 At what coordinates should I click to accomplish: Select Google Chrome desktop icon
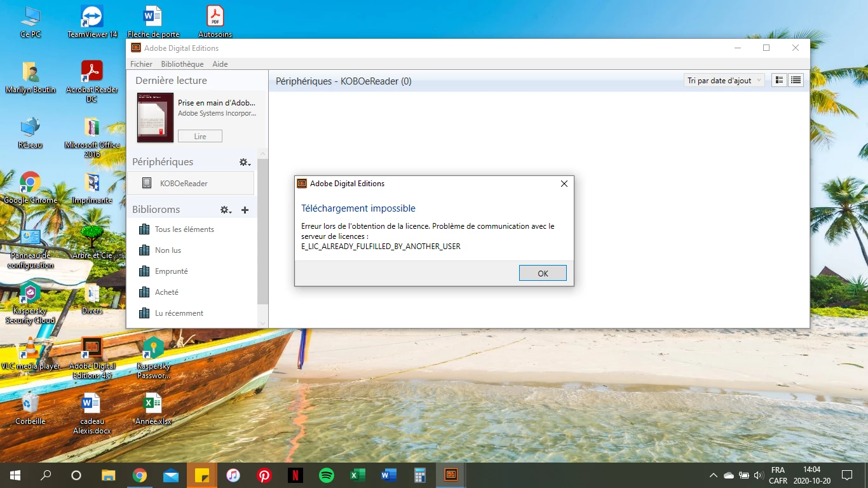[x=31, y=188]
